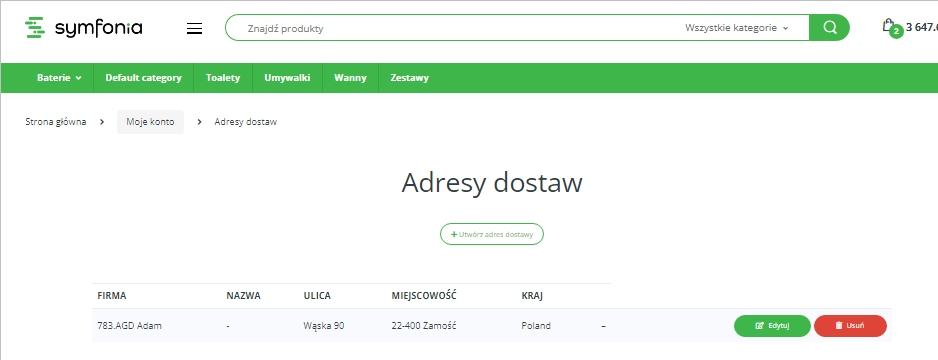The image size is (938, 360).
Task: Click the cart total 3 647 amount
Action: click(922, 27)
